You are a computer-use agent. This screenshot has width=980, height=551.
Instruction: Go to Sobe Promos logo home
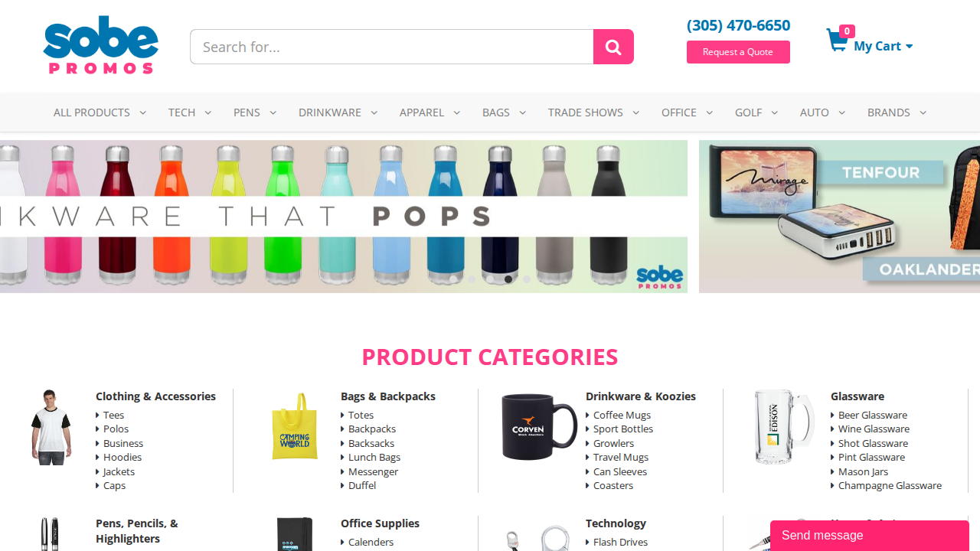click(101, 45)
